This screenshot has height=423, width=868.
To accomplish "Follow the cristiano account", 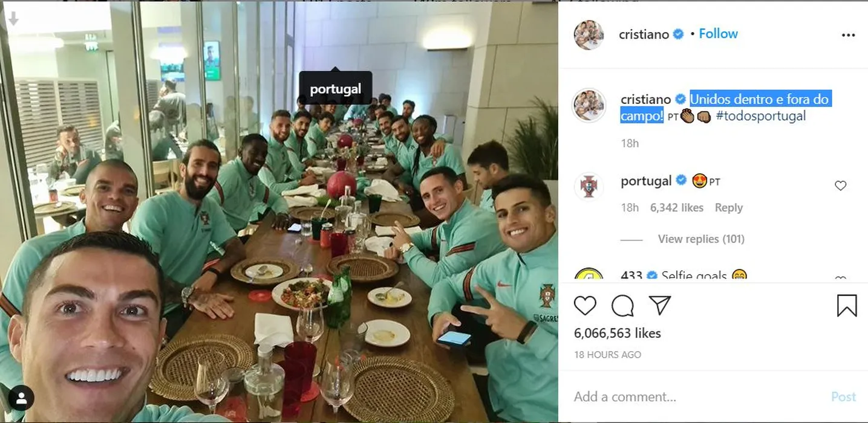I will coord(718,34).
